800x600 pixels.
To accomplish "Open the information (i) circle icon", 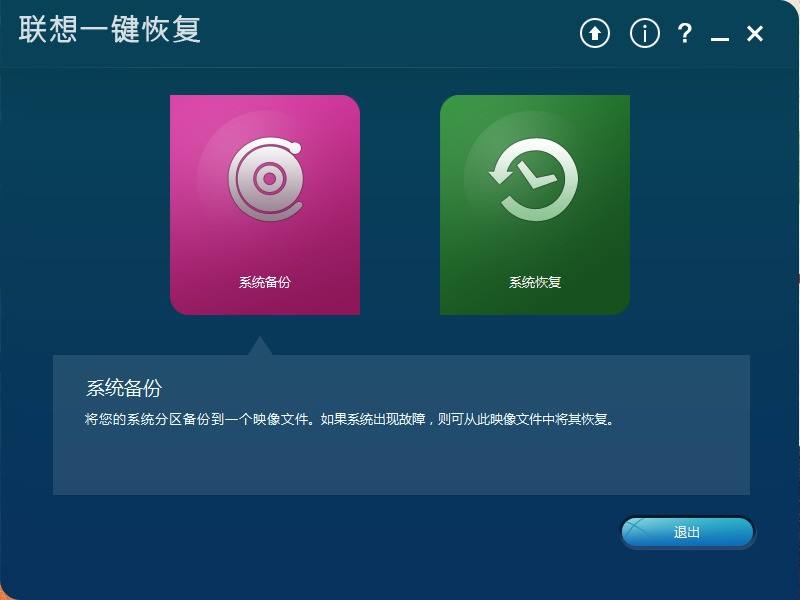I will click(x=644, y=34).
